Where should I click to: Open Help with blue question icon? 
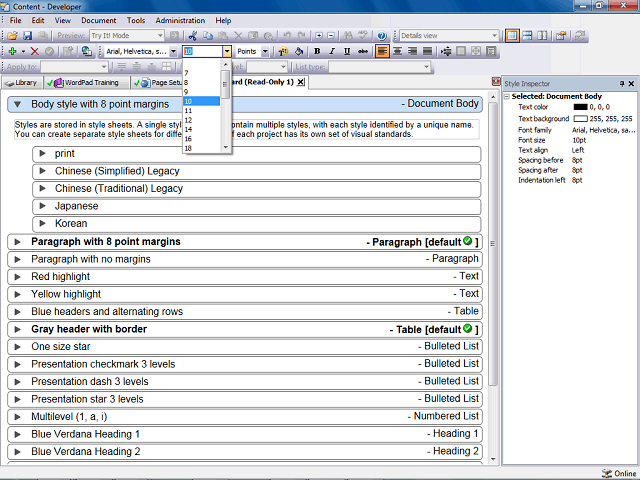382,36
